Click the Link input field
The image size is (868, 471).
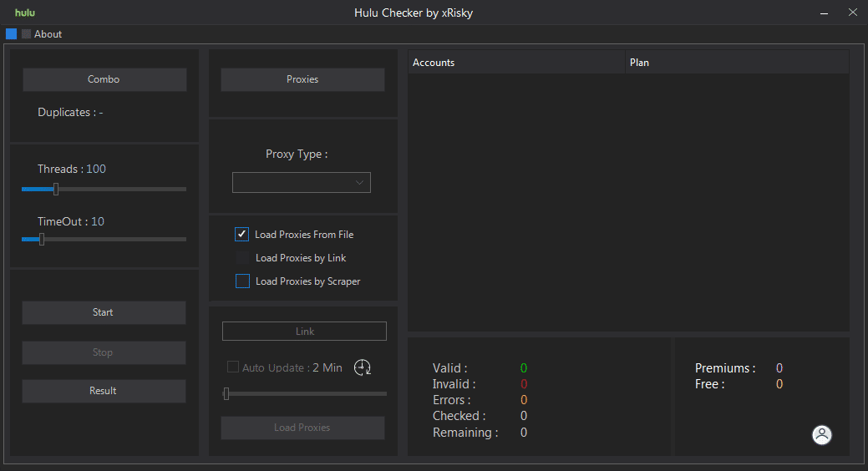[304, 331]
